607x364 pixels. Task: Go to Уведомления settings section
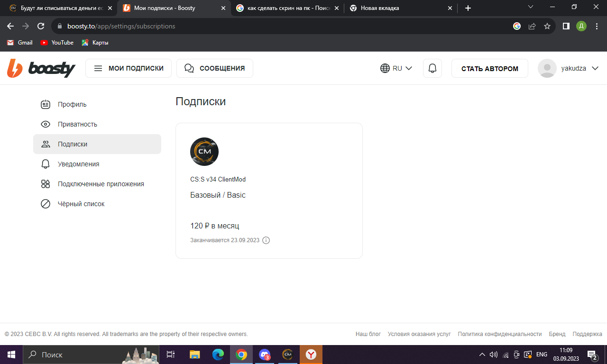coord(78,164)
